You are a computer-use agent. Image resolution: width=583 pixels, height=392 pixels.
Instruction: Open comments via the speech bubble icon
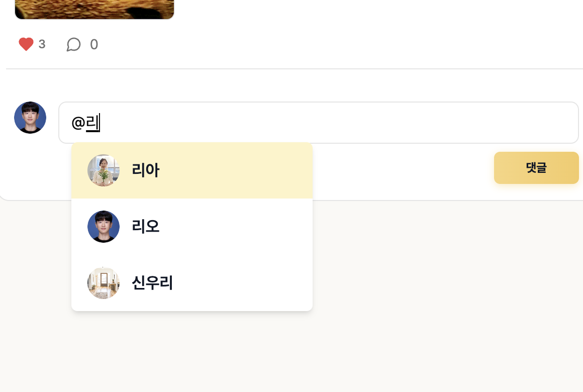coord(73,45)
